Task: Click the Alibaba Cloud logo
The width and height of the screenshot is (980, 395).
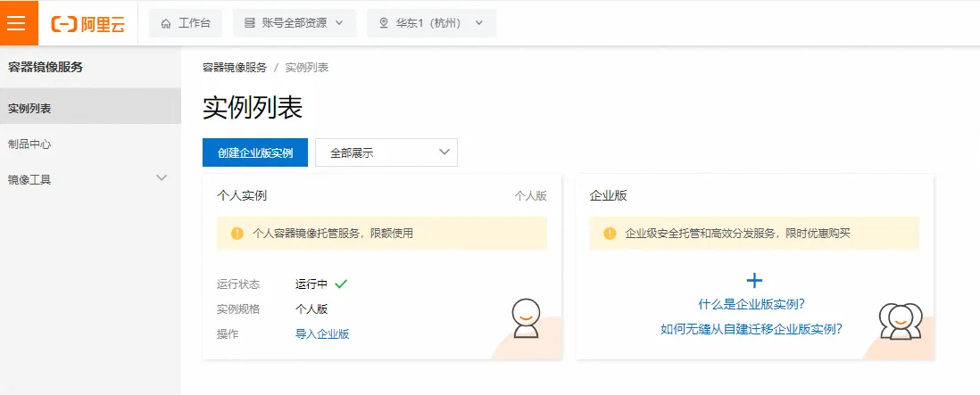Action: [88, 24]
